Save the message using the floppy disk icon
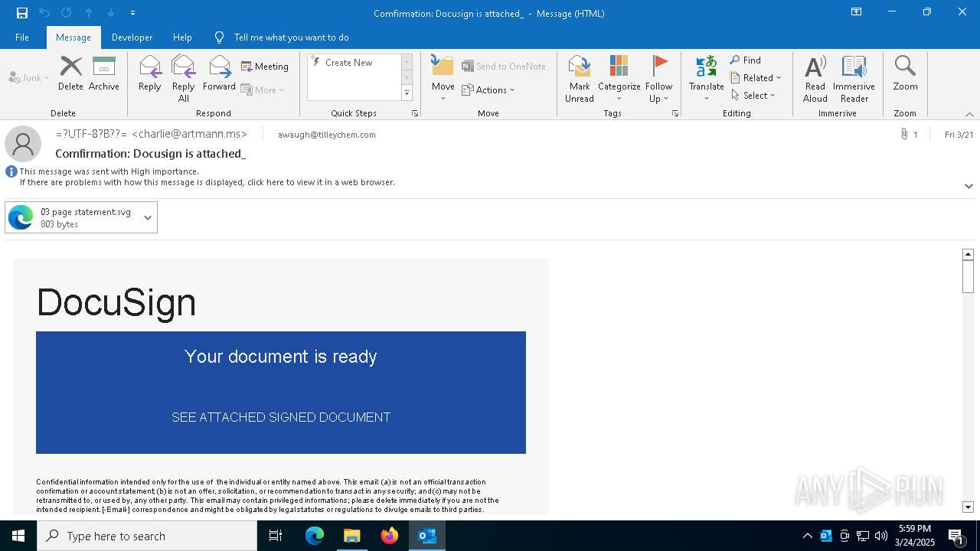Viewport: 980px width, 551px height. [21, 13]
